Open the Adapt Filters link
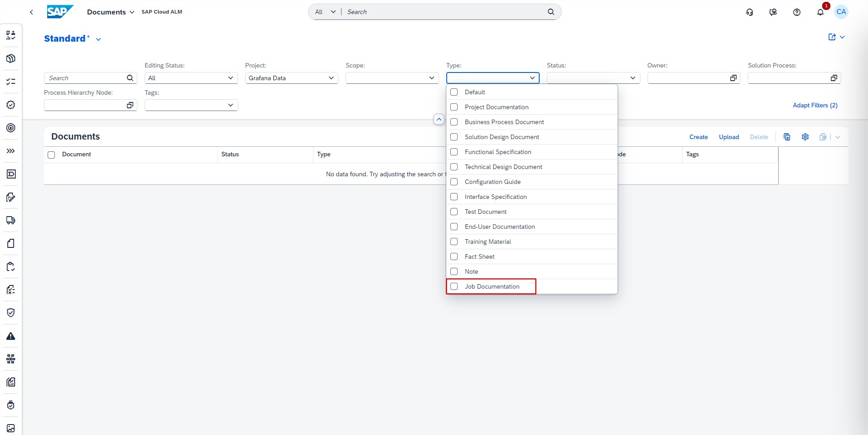Screen dimensions: 868x435 tap(814, 105)
